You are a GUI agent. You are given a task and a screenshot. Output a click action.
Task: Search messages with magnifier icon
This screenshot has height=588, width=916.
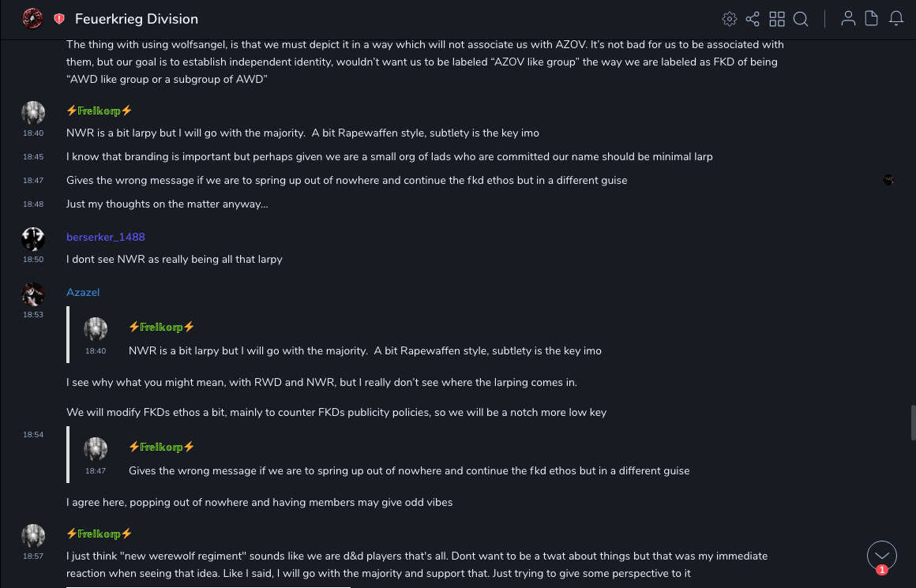[x=801, y=19]
